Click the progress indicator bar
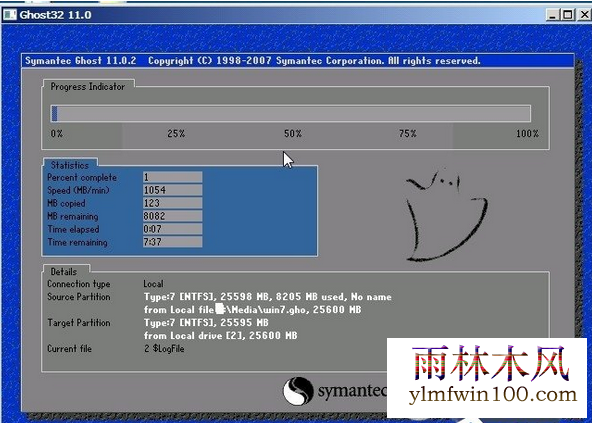This screenshot has width=592, height=423. coord(291,113)
